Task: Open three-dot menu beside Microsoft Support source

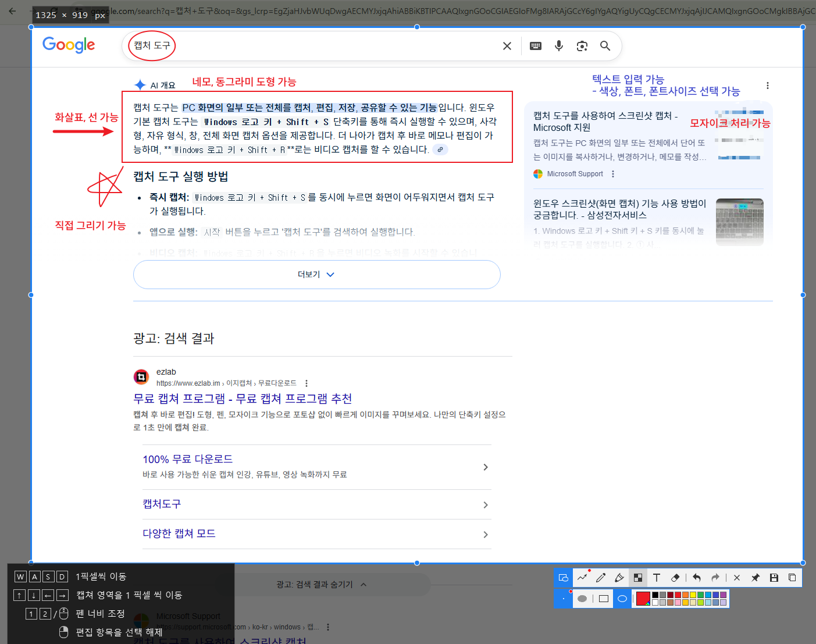Action: 613,174
